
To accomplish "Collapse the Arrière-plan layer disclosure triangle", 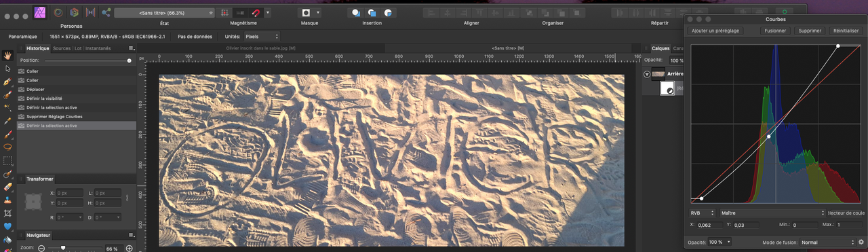I will [647, 75].
